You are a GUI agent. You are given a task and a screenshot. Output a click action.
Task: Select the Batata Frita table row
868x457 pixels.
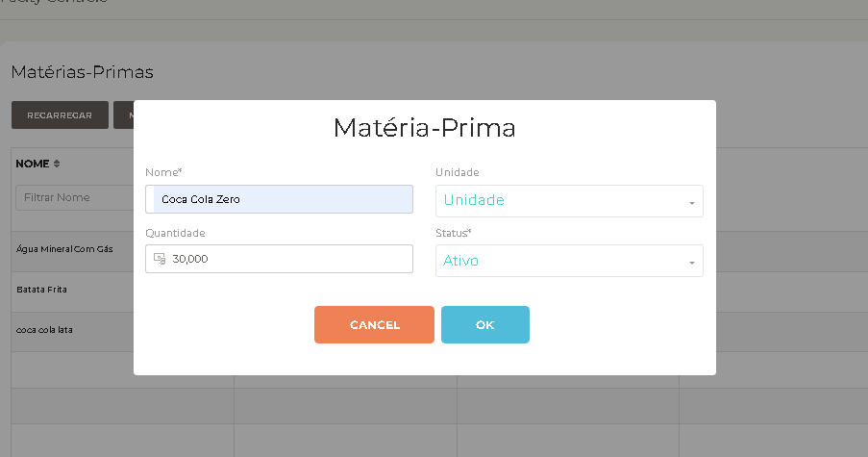(72, 292)
